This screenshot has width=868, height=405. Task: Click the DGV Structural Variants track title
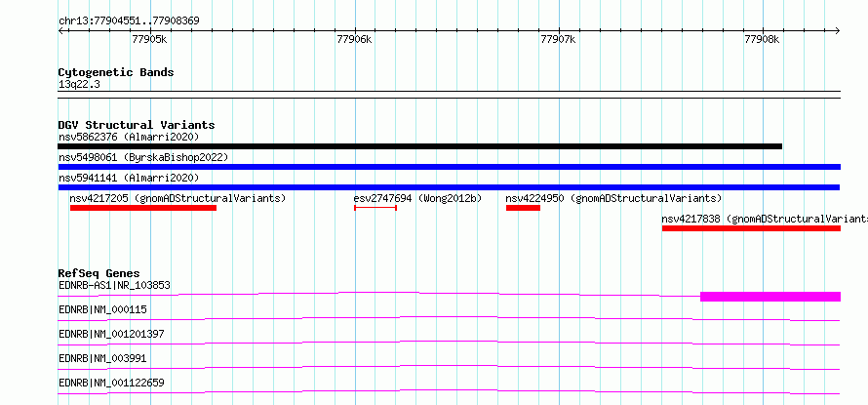tap(137, 125)
